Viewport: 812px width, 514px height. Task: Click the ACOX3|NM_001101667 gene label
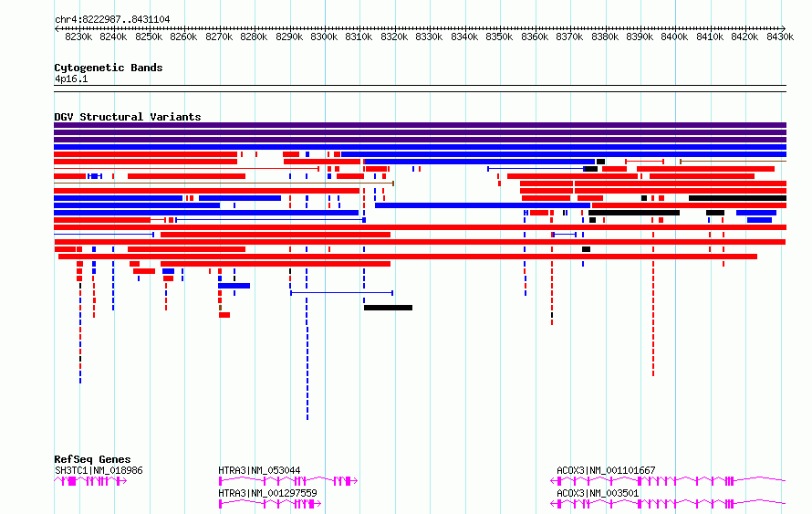[606, 470]
